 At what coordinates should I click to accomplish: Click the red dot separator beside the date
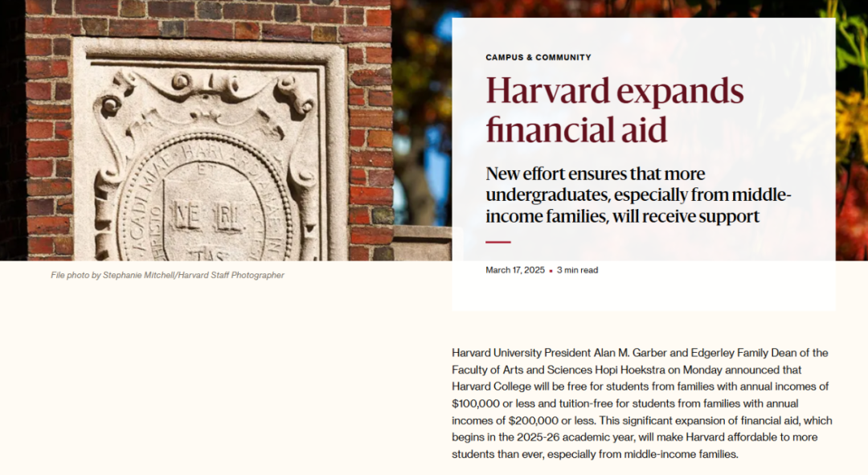(x=551, y=271)
